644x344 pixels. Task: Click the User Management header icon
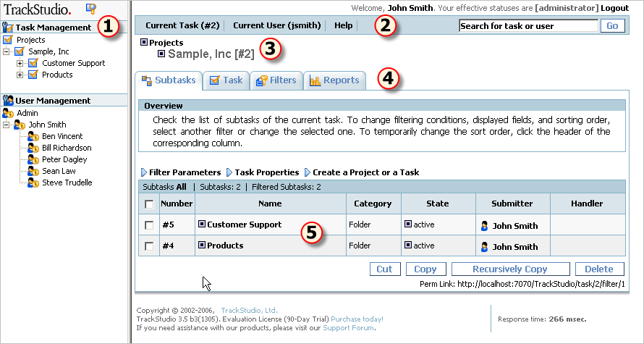8,101
